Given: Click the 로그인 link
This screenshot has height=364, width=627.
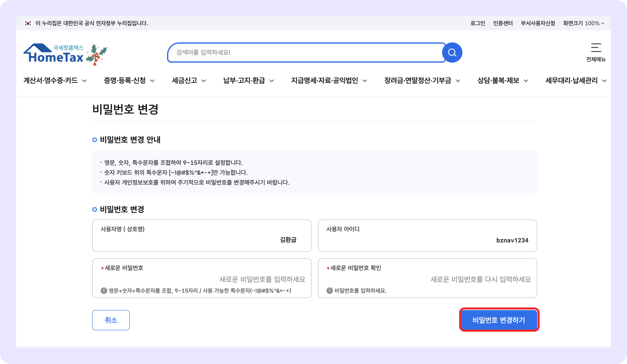Looking at the screenshot, I should pos(477,23).
